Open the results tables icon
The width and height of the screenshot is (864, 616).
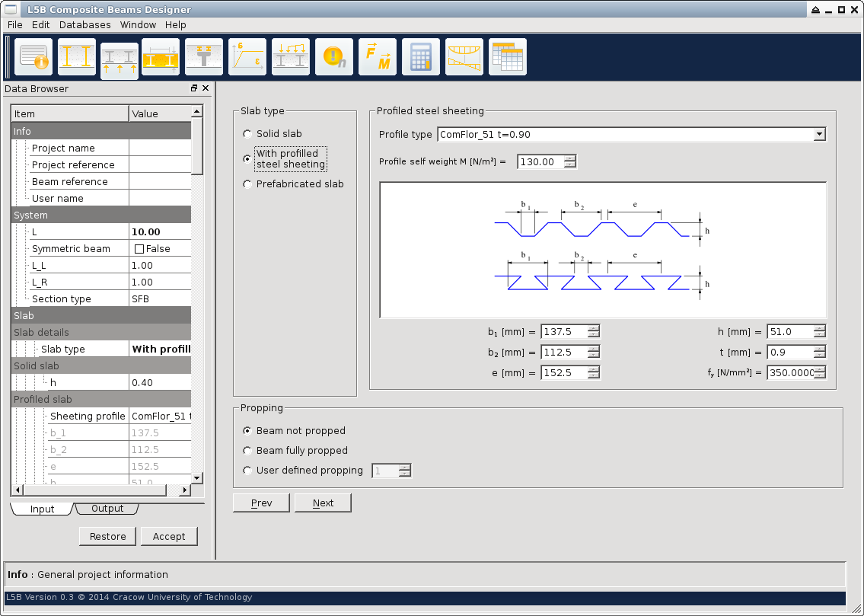tap(507, 57)
